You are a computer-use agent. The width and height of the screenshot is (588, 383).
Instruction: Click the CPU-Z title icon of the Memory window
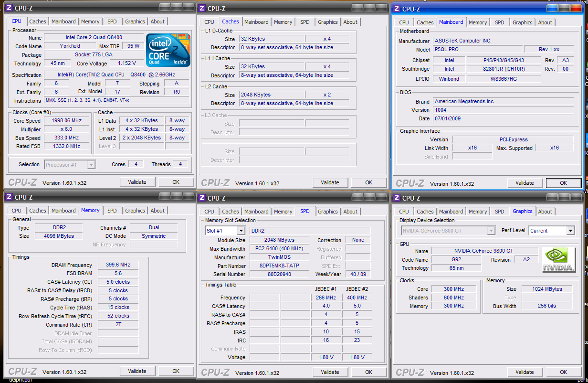point(9,197)
